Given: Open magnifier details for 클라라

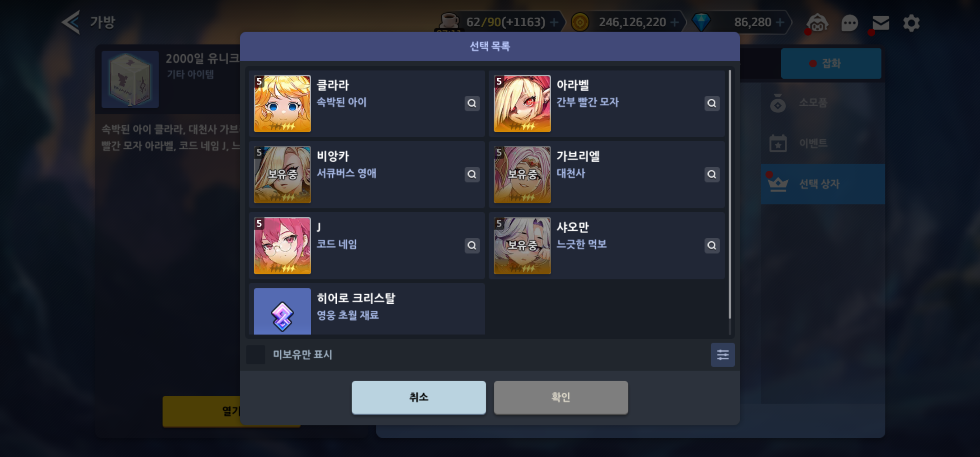Looking at the screenshot, I should (472, 103).
